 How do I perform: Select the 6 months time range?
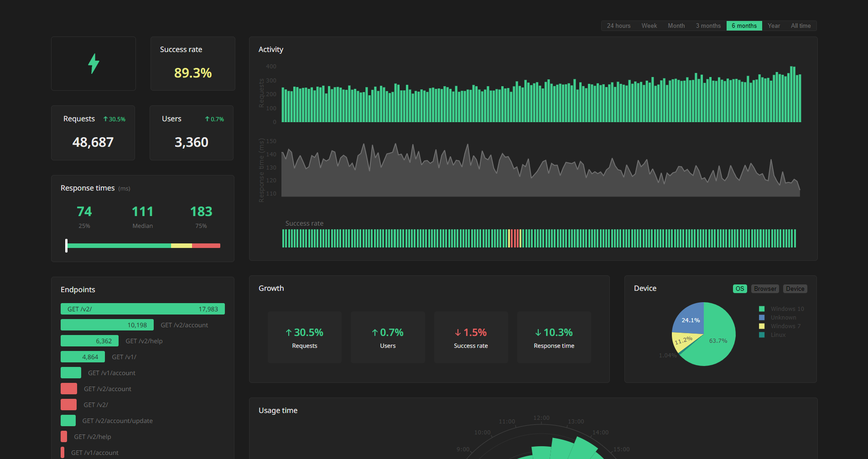point(744,26)
